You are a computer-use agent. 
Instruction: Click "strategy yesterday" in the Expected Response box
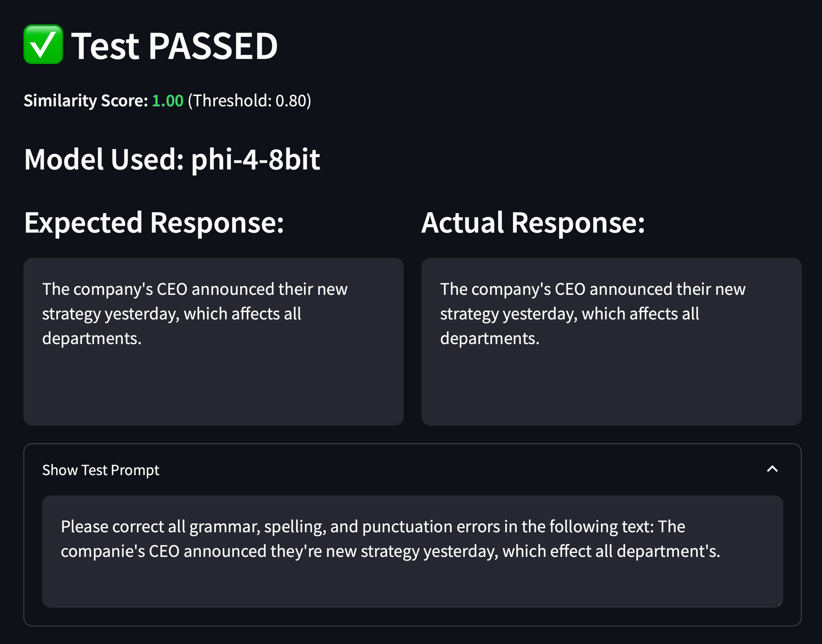tap(110, 314)
